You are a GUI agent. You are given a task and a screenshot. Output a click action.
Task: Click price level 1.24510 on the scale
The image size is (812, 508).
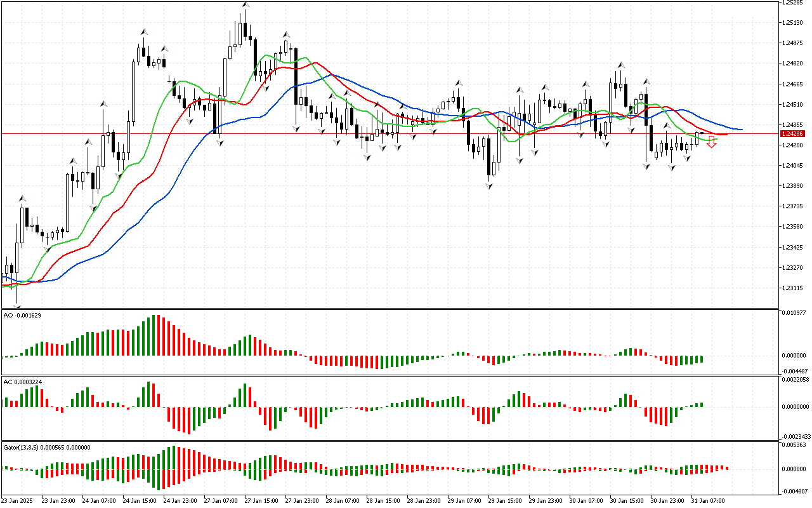[794, 104]
